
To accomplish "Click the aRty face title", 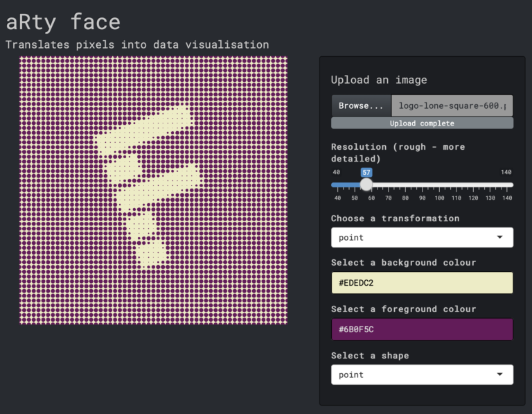I will 63,21.
